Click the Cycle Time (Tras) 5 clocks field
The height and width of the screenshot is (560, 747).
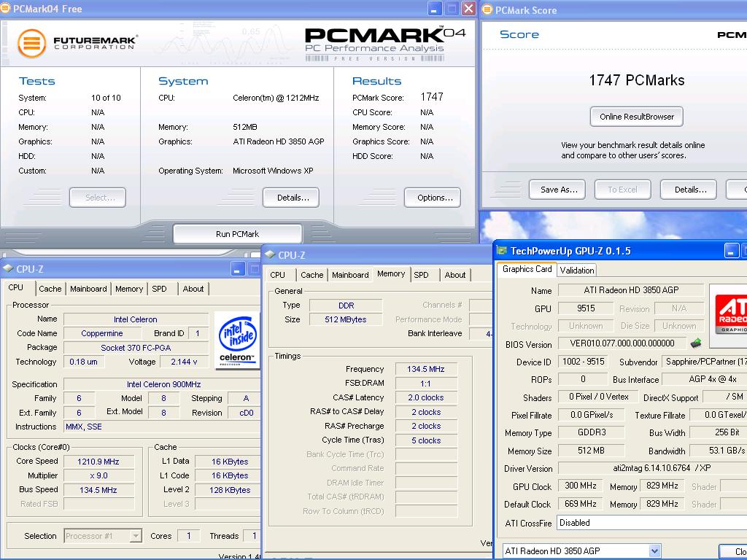(x=426, y=440)
